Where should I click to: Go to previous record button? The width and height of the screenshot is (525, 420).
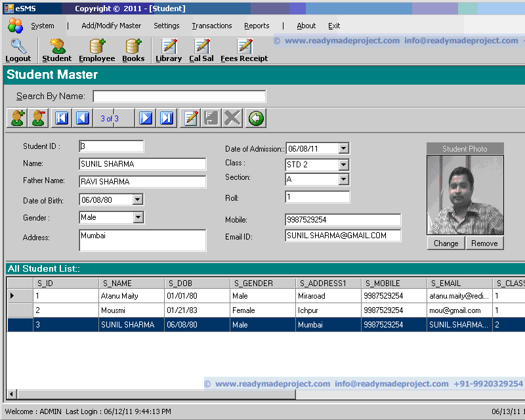point(83,118)
